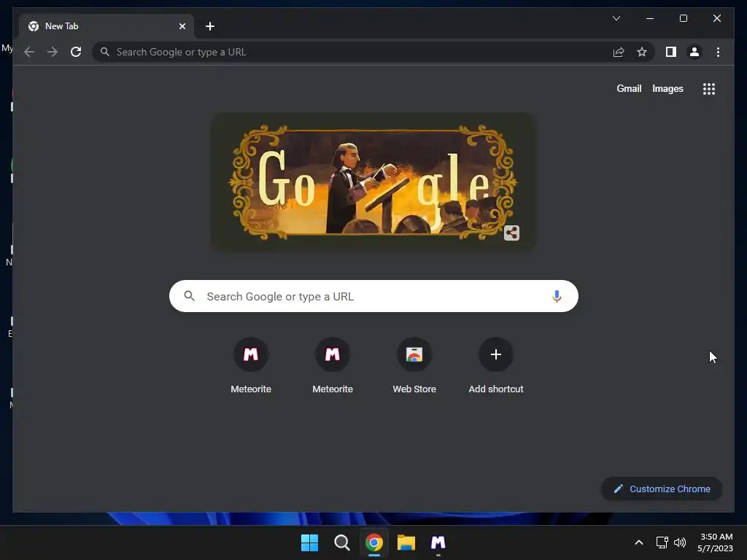Reload the current page
The width and height of the screenshot is (747, 560).
tap(76, 52)
